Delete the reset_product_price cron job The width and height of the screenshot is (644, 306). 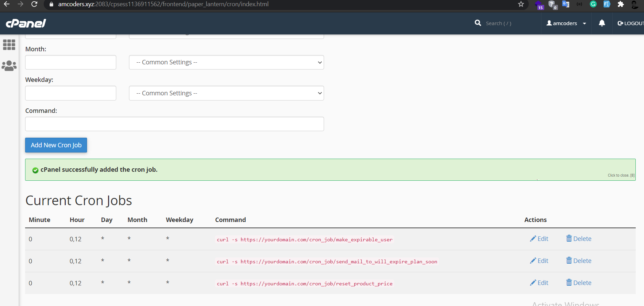579,283
